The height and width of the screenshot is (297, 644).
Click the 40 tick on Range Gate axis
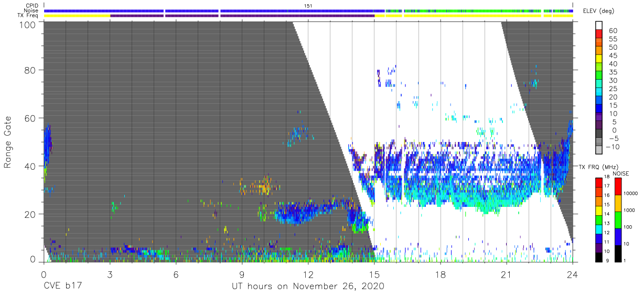(31, 166)
